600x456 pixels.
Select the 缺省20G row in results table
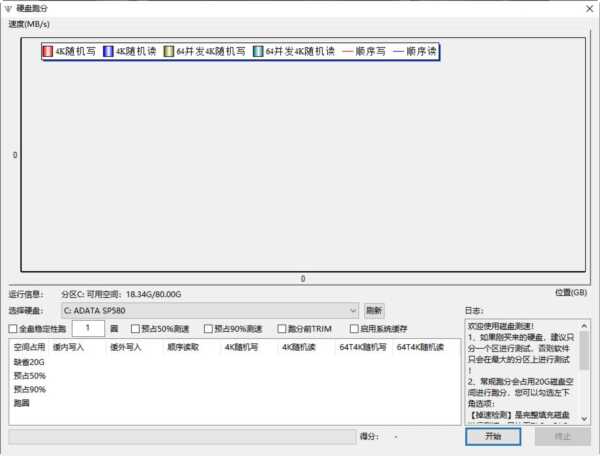pyautogui.click(x=29, y=362)
